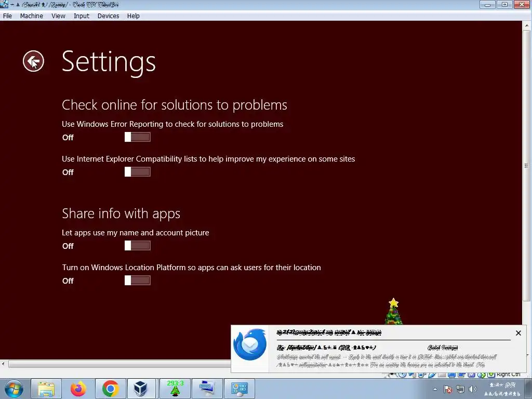Open the on-screen keyboard taskbar icon

pos(207,389)
